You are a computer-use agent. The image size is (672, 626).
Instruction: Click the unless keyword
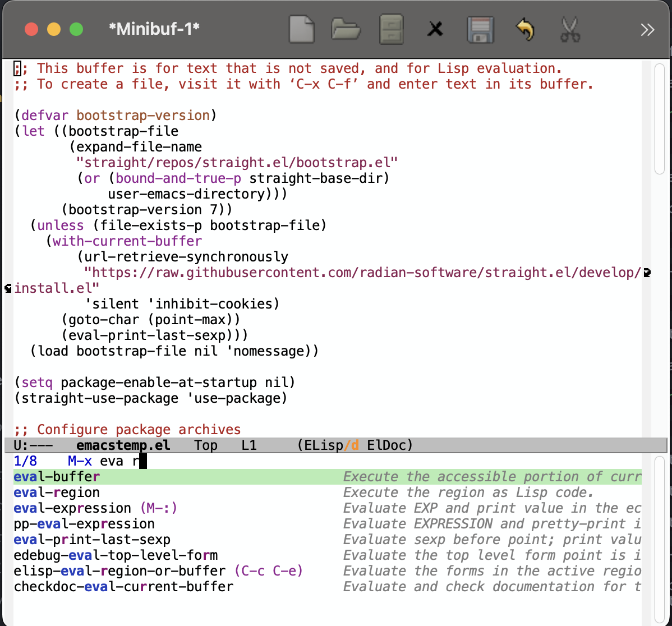pyautogui.click(x=61, y=225)
